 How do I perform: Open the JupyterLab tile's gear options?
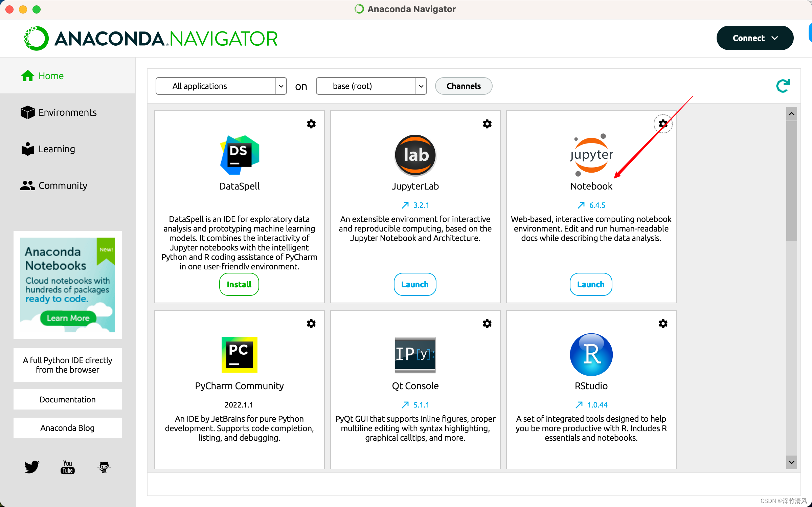[x=487, y=124]
